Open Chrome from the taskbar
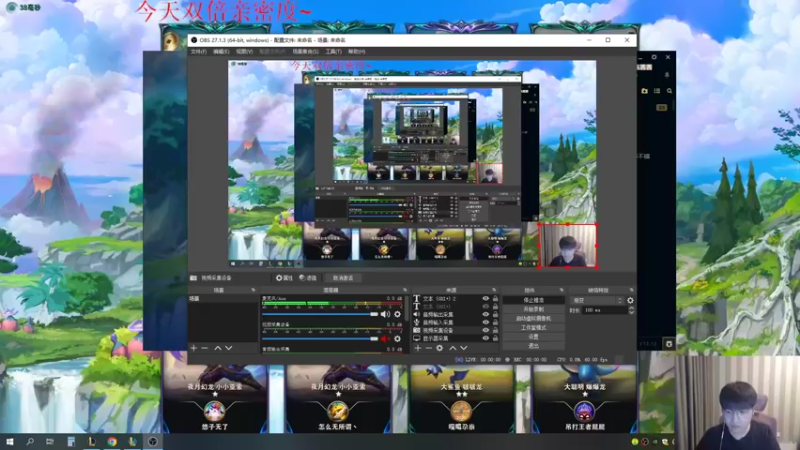800x450 pixels. coord(112,442)
